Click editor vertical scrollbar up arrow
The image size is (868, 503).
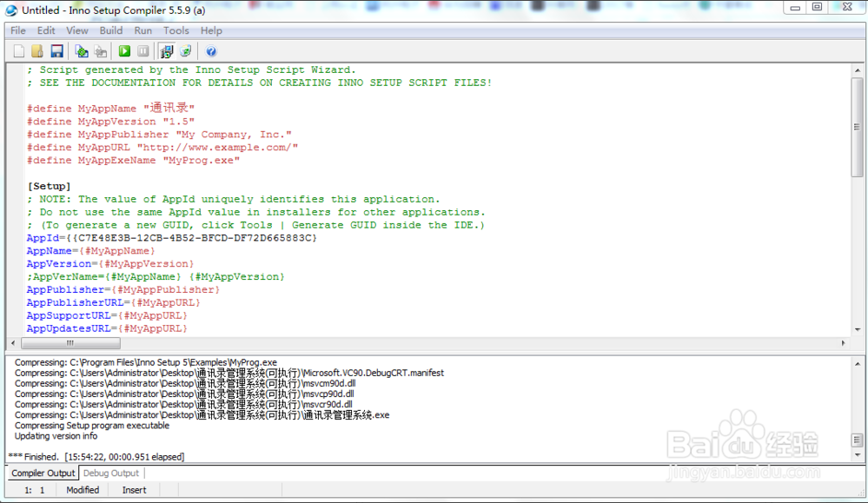pyautogui.click(x=858, y=70)
